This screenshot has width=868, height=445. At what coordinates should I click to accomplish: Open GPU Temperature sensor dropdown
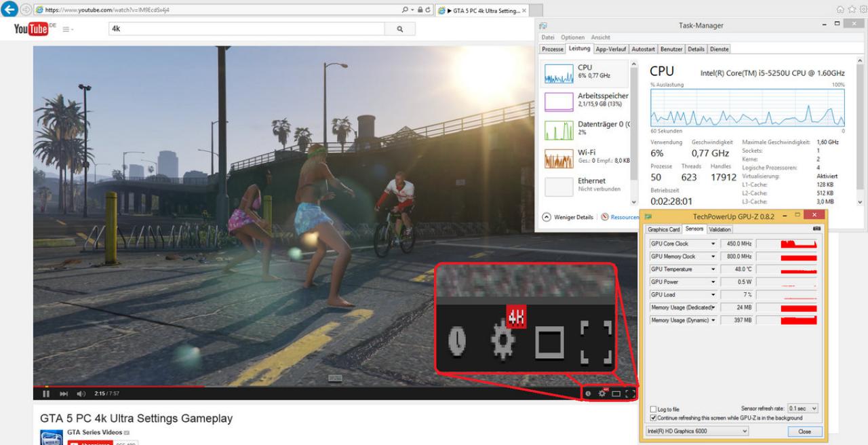tap(713, 269)
